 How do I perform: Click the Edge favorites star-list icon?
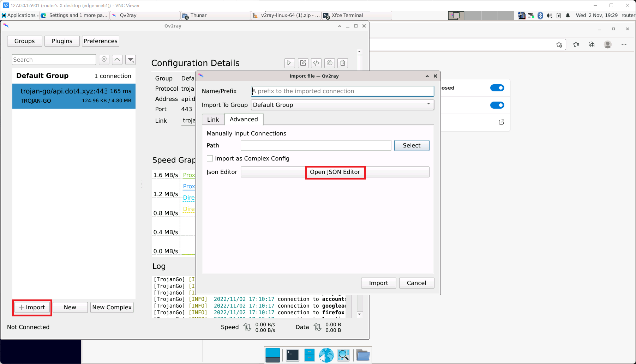576,44
